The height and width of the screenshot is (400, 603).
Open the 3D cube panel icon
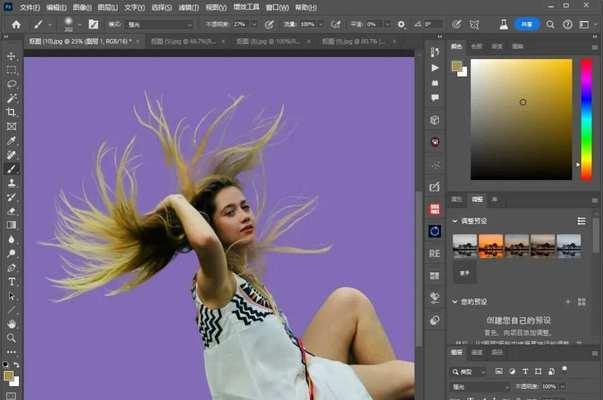435,120
